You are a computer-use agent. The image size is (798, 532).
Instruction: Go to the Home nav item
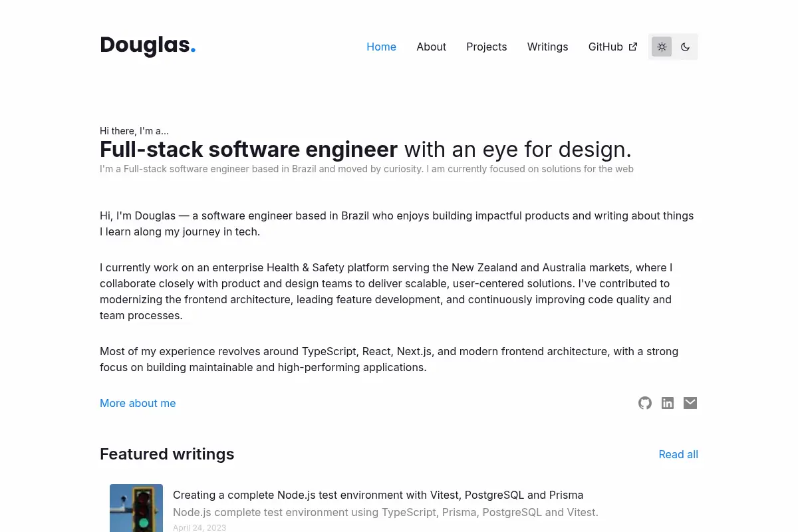coord(381,47)
